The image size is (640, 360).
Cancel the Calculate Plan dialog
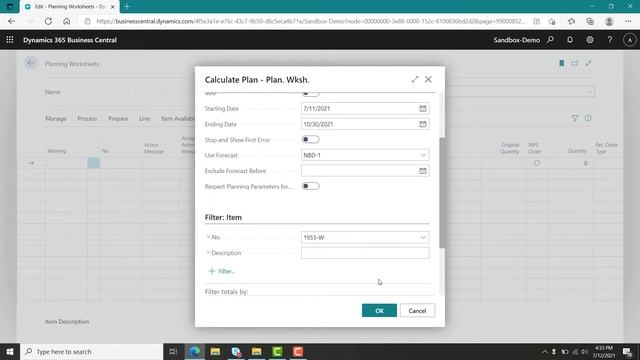[x=417, y=311]
